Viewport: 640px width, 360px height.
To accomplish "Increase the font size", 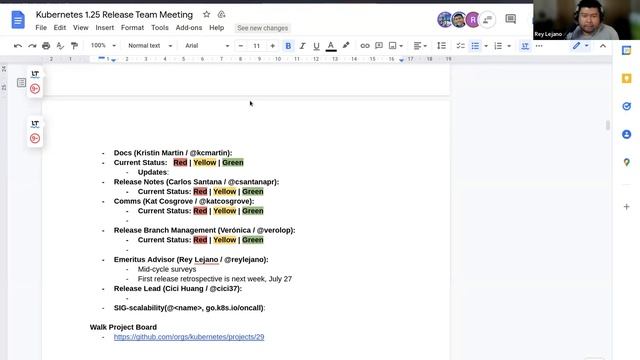I will pos(272,46).
